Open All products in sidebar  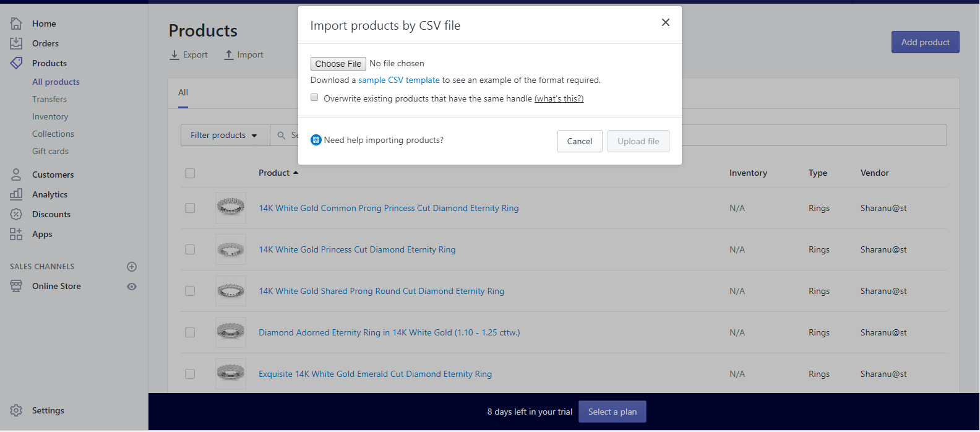tap(56, 82)
